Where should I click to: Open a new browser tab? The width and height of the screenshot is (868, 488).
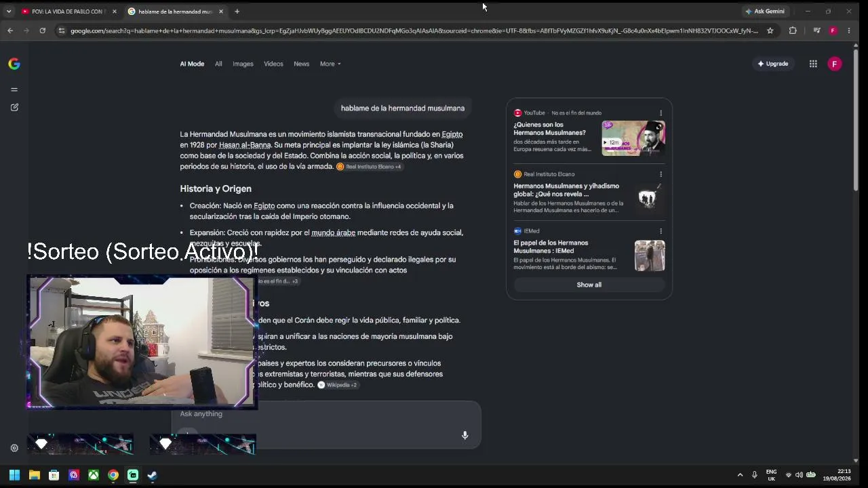click(x=237, y=12)
